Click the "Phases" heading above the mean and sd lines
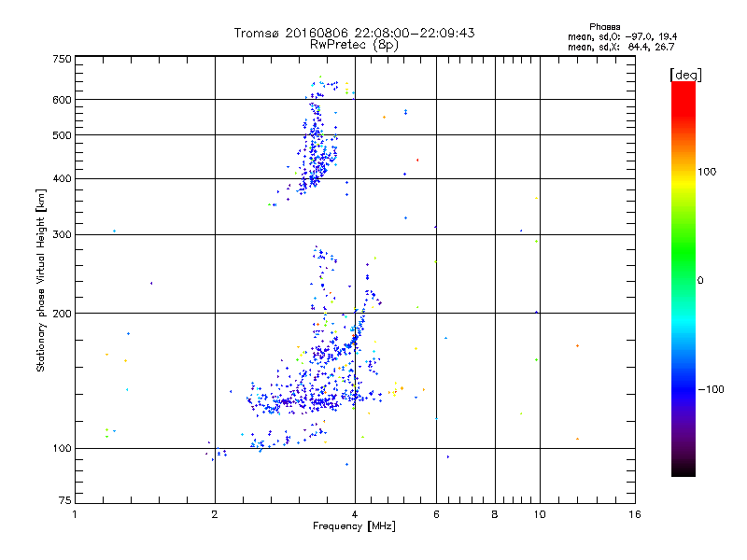 click(604, 27)
